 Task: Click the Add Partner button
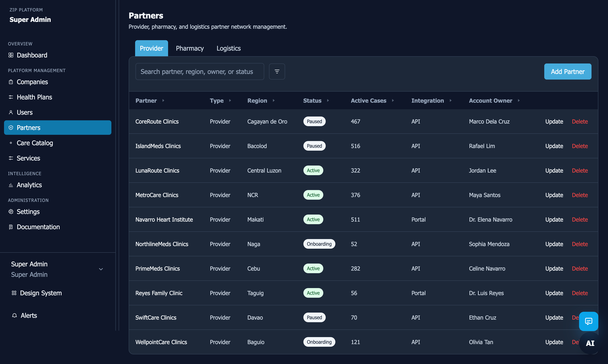pos(568,71)
